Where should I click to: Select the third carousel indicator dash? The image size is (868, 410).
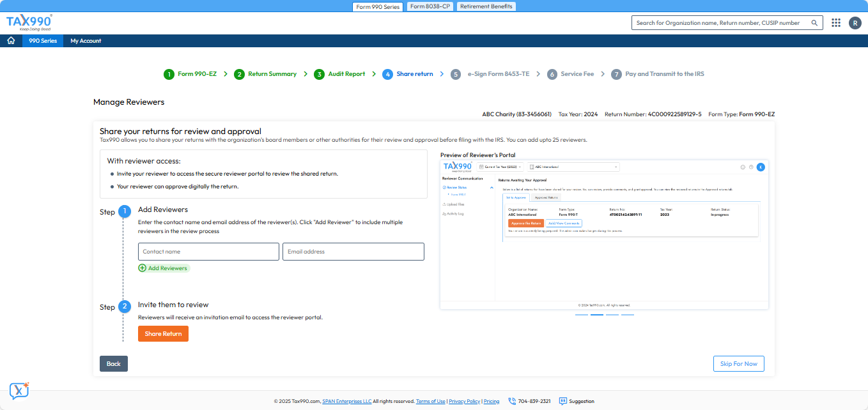coord(612,315)
